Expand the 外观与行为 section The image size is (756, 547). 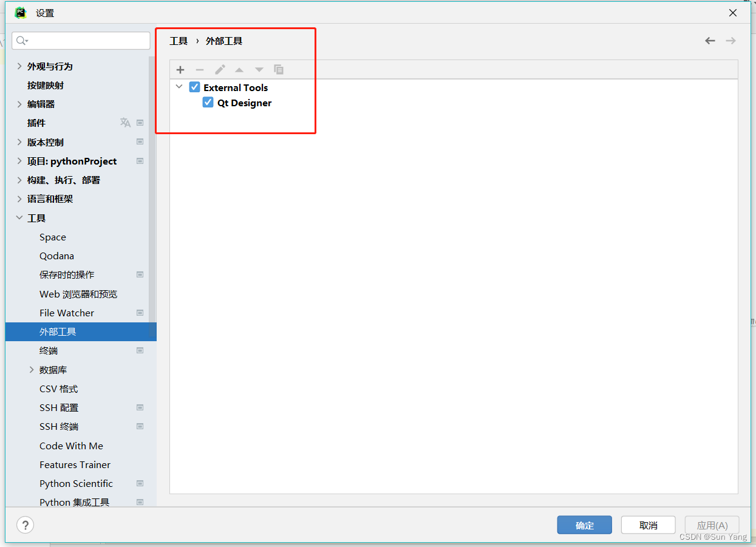[x=19, y=66]
